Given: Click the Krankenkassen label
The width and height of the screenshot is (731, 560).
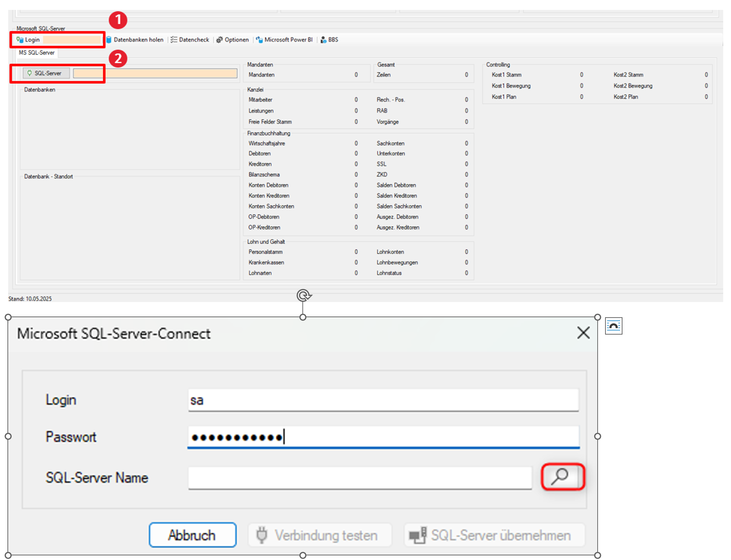Looking at the screenshot, I should tap(266, 263).
